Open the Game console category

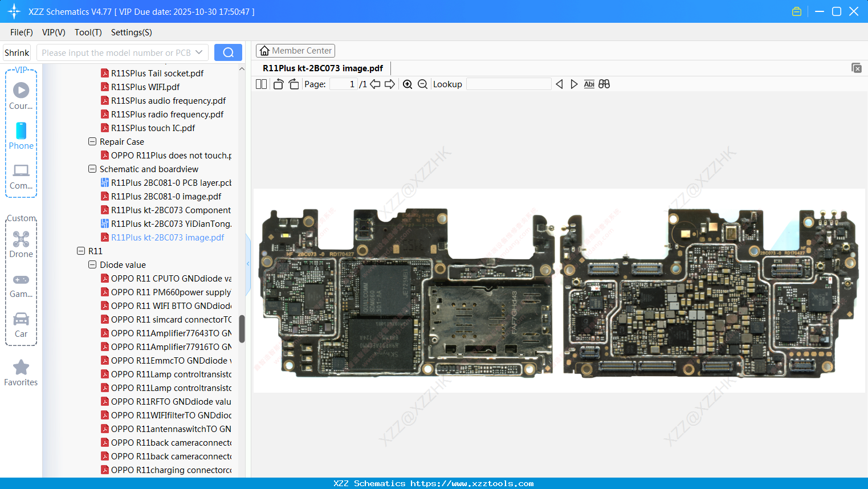click(21, 285)
